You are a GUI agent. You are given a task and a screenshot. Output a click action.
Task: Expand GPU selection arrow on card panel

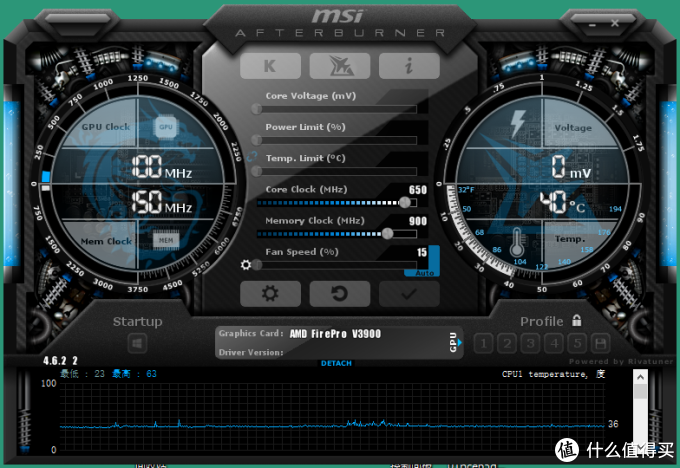tap(460, 343)
